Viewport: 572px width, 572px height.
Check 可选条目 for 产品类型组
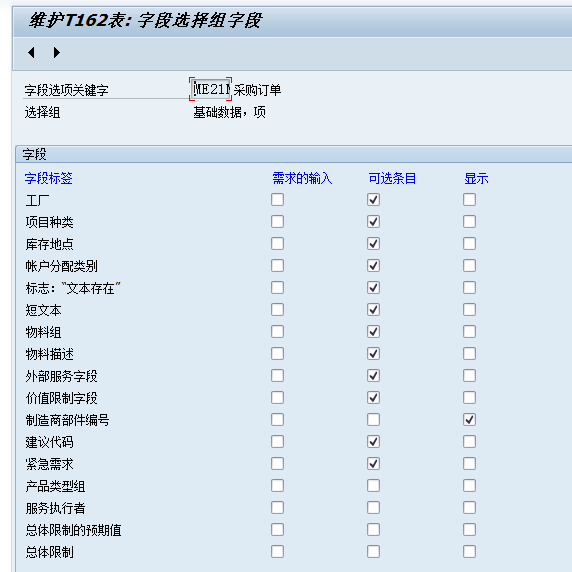coord(373,486)
